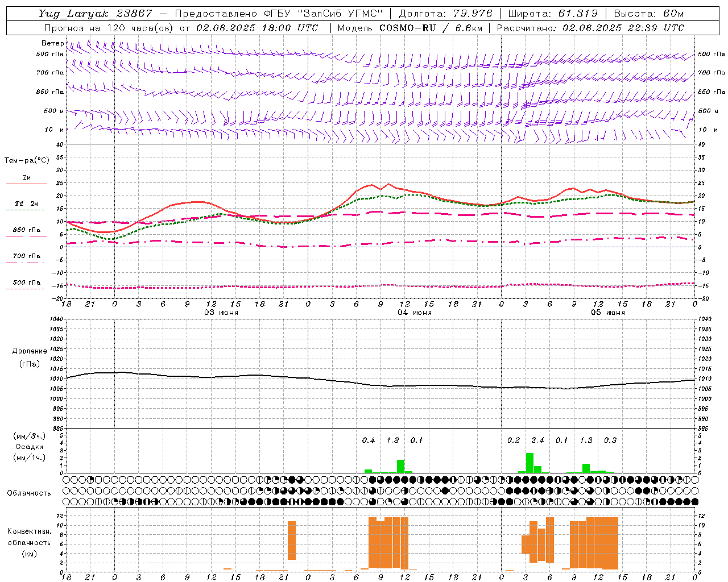Click the "Широта: 61.319" header field

(552, 14)
